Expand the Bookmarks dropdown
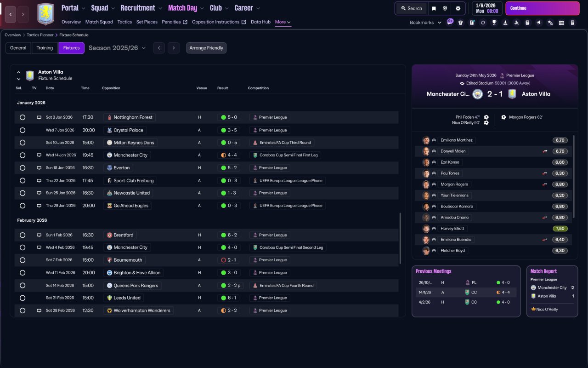The image size is (588, 368). [425, 23]
